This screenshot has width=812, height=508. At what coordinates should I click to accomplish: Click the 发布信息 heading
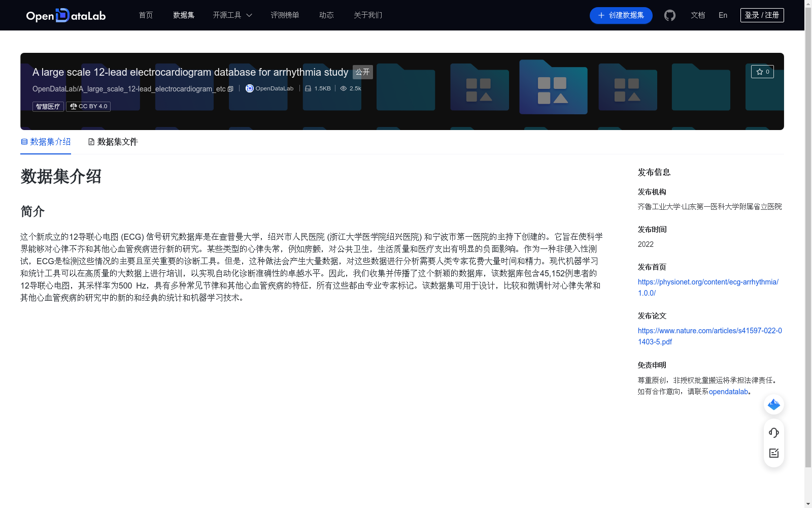pos(654,172)
